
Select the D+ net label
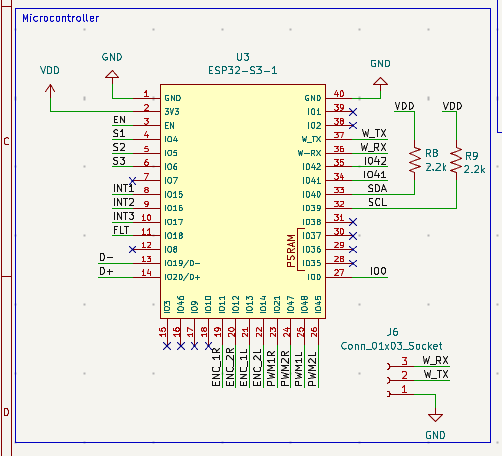tap(106, 271)
